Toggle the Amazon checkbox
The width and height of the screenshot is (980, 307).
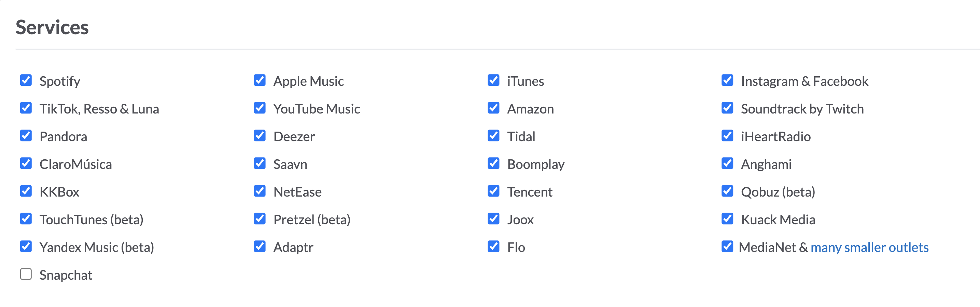[x=493, y=108]
